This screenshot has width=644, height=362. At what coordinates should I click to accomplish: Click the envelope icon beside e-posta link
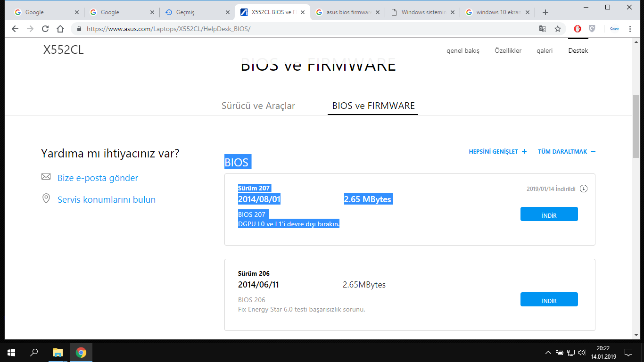(x=46, y=177)
